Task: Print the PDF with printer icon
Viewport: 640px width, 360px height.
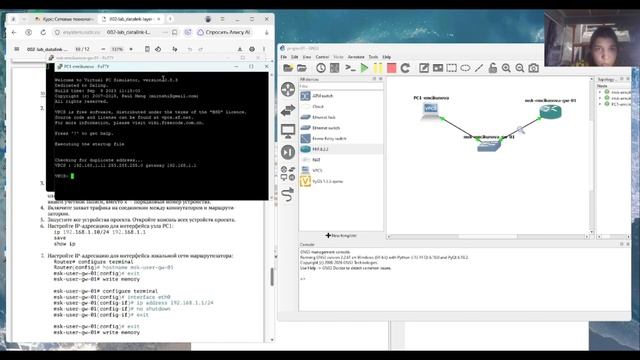Action: coord(252,49)
